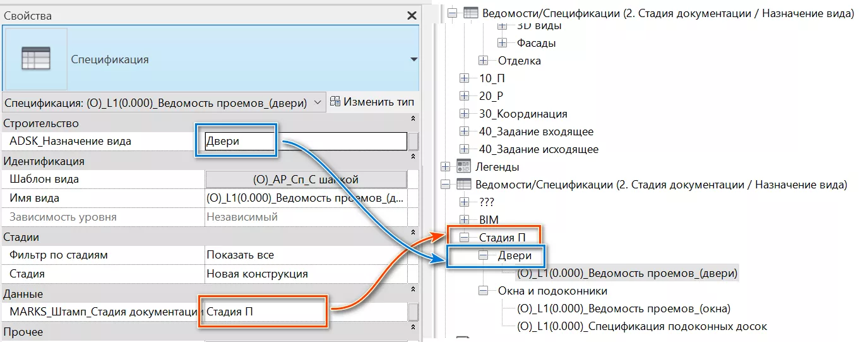
Task: Open the type selector dropdown arrow
Action: click(413, 59)
